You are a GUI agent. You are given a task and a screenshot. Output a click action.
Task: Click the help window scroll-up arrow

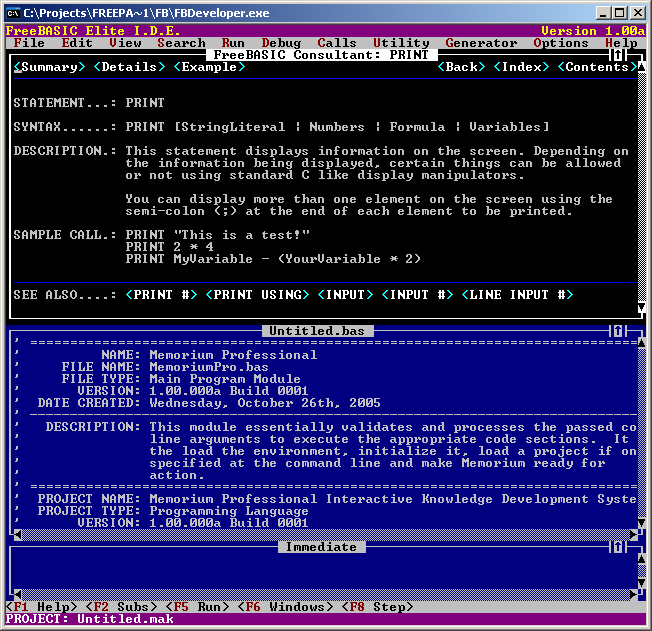coord(642,67)
